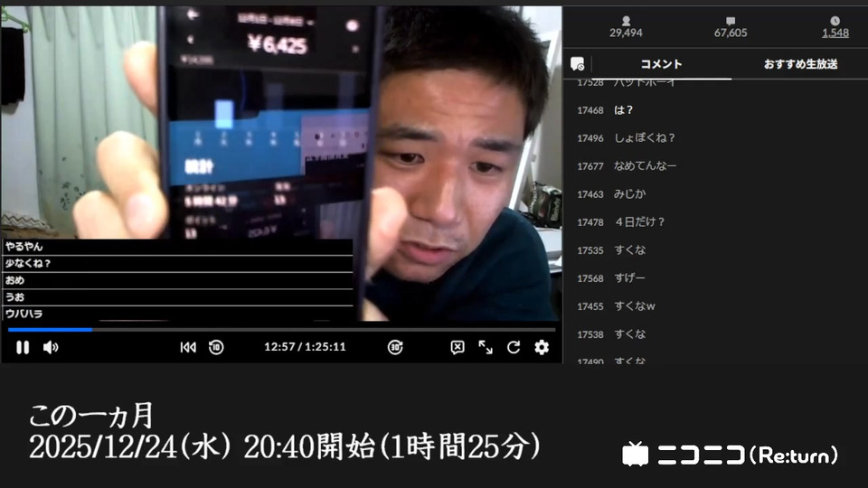The image size is (868, 488).
Task: Click the elapsed time 1,548 link
Action: 835,33
